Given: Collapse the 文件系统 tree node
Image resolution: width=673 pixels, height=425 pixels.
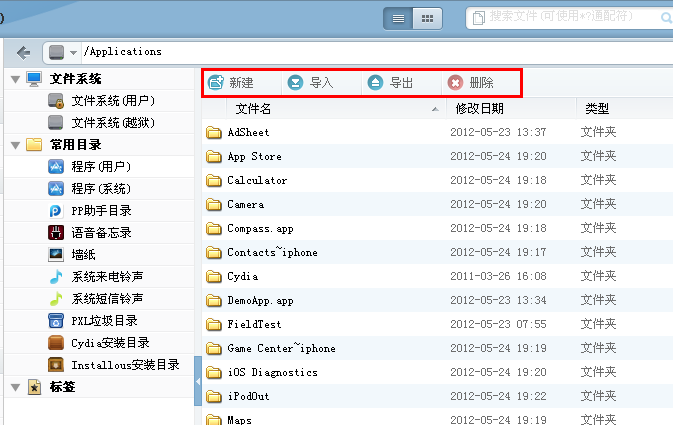Looking at the screenshot, I should [15, 79].
